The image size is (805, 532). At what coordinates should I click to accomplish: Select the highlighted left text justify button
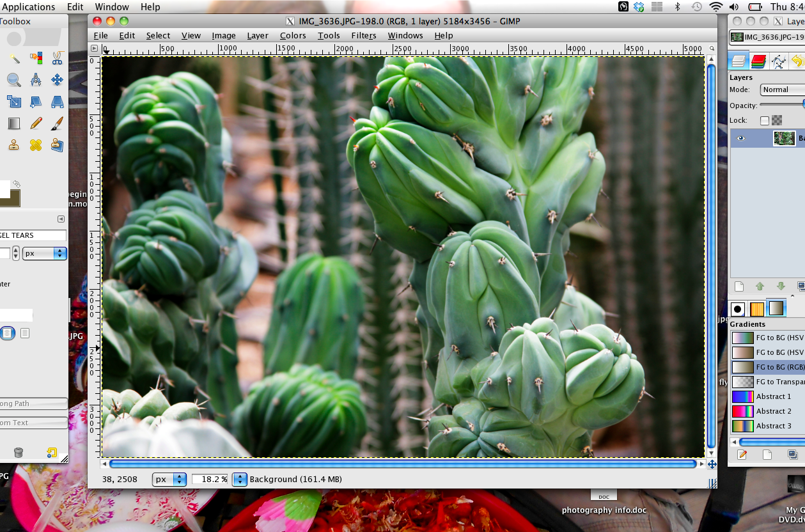[x=7, y=333]
